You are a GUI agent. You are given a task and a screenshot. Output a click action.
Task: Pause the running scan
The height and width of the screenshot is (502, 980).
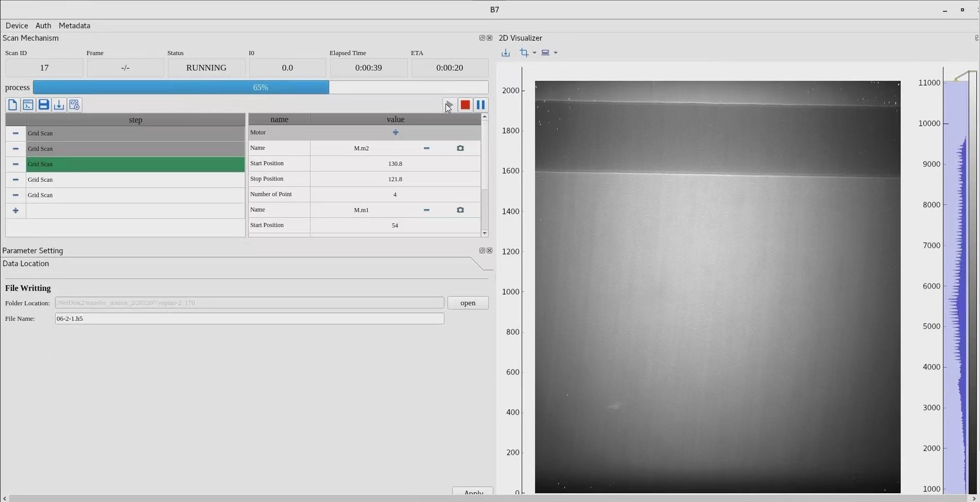click(480, 105)
